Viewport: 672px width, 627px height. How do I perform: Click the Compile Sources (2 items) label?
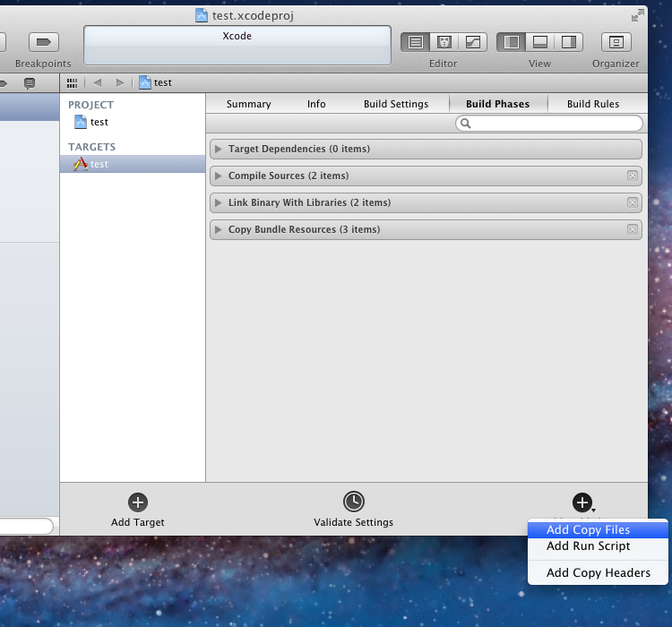289,176
